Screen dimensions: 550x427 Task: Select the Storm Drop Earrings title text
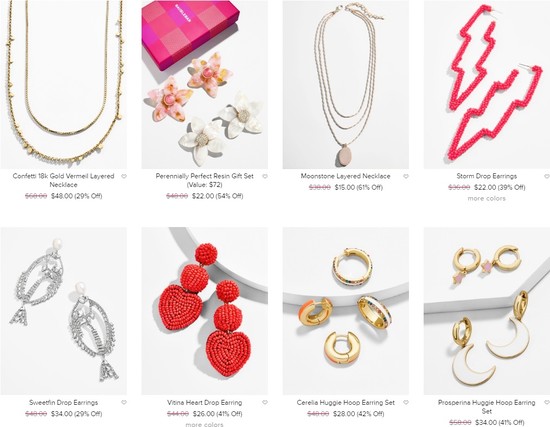[x=487, y=176]
